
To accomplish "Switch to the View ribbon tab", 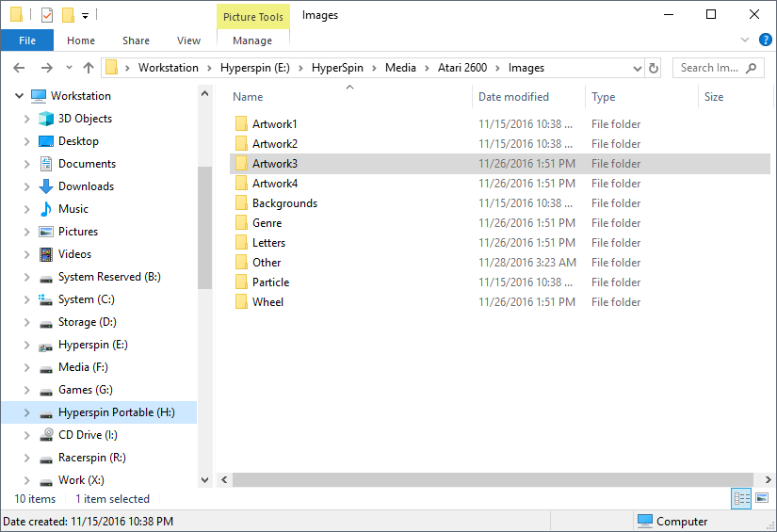I will click(x=188, y=40).
